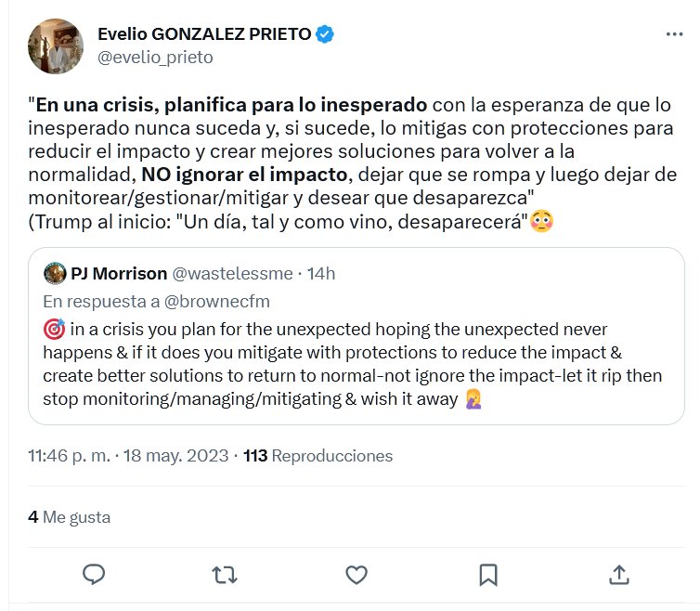The width and height of the screenshot is (700, 611).
Task: Click the reply speech bubble icon
Action: pyautogui.click(x=94, y=575)
